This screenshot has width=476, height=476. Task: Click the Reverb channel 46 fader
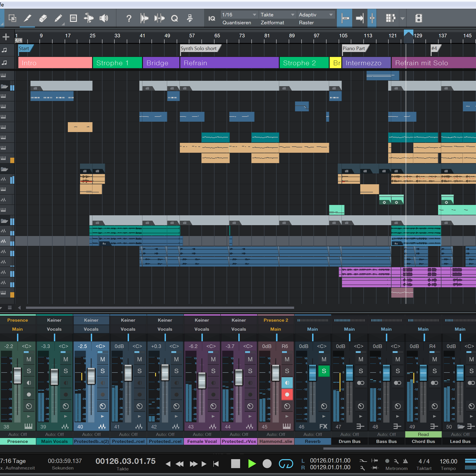pos(313,373)
